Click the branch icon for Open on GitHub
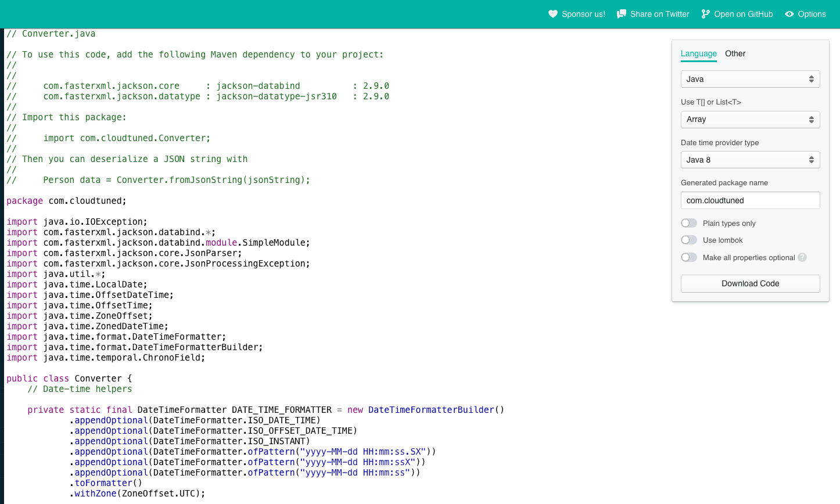Image resolution: width=840 pixels, height=504 pixels. tap(706, 14)
